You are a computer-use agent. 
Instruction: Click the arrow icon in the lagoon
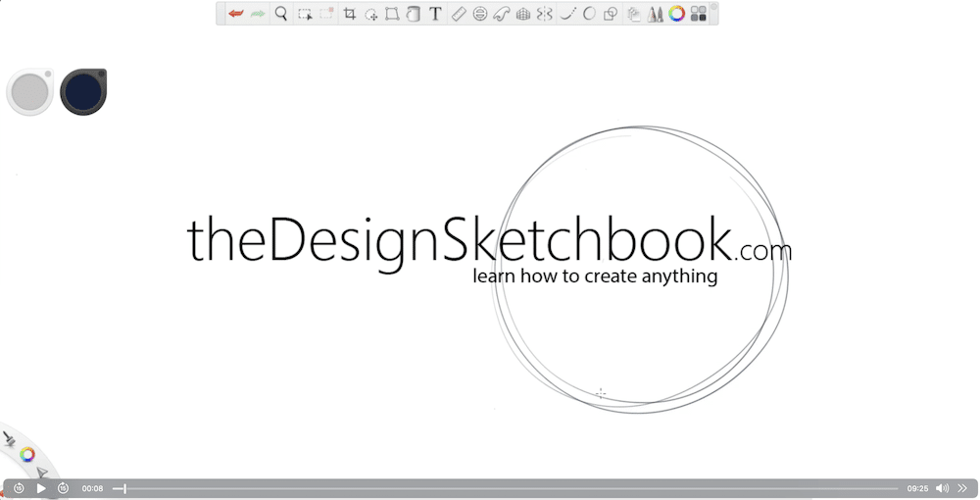coord(41,472)
